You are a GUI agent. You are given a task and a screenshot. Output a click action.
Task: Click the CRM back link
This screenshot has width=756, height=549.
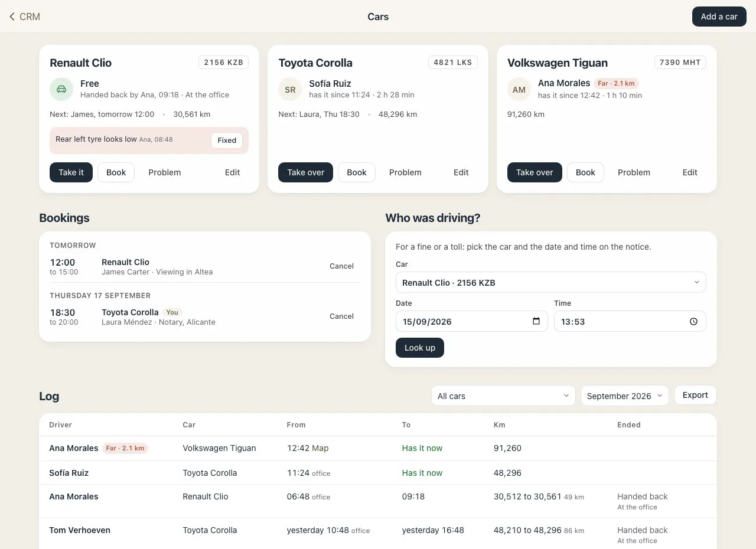24,17
